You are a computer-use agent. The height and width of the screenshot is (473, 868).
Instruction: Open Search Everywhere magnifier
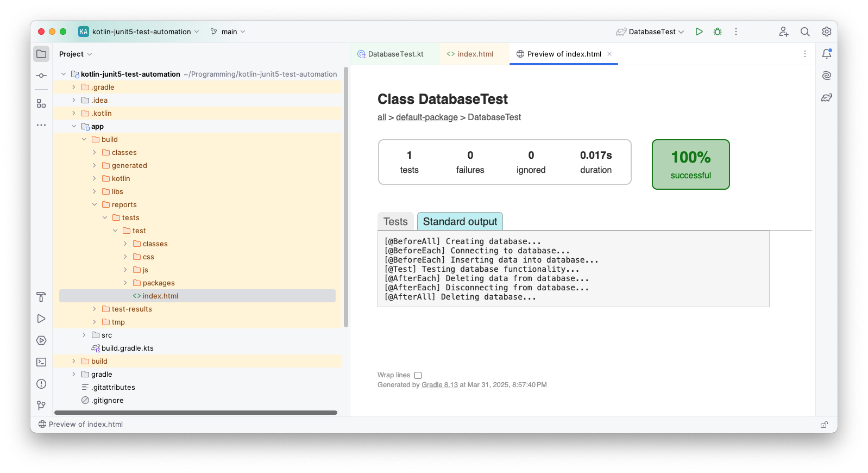click(x=805, y=32)
